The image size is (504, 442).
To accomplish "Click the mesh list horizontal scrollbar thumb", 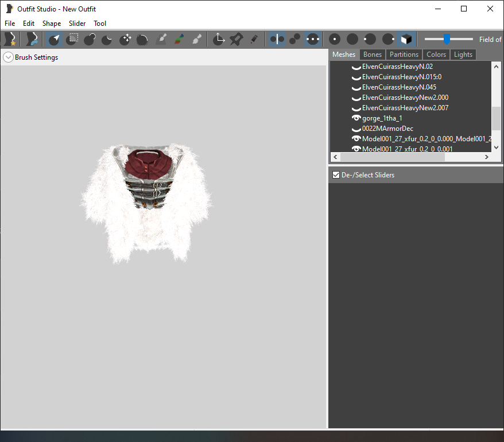I will [x=393, y=157].
